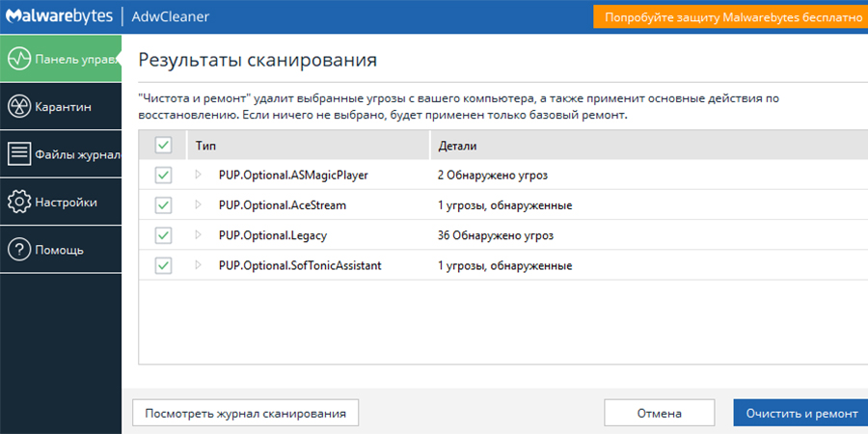
Task: Sort by the Детали column header
Action: point(649,147)
